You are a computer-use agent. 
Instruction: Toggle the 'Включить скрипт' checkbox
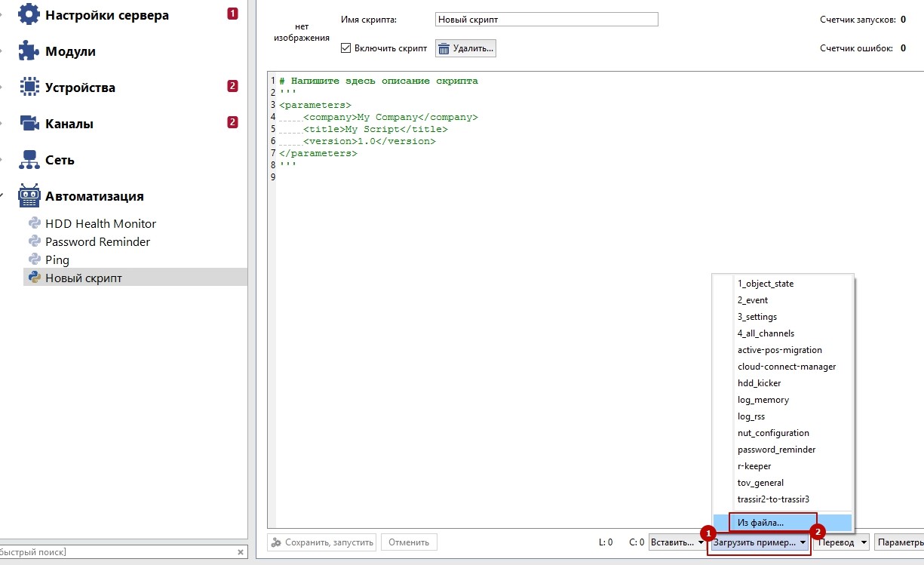[346, 48]
